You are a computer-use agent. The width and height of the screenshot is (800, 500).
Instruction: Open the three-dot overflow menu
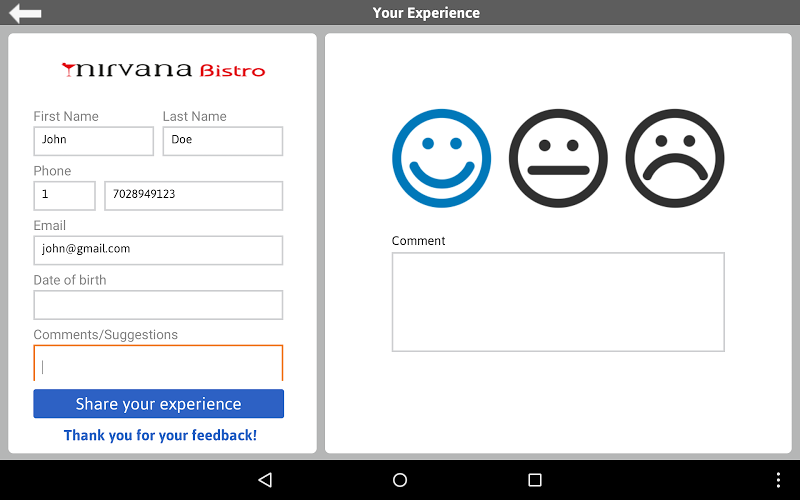point(778,480)
